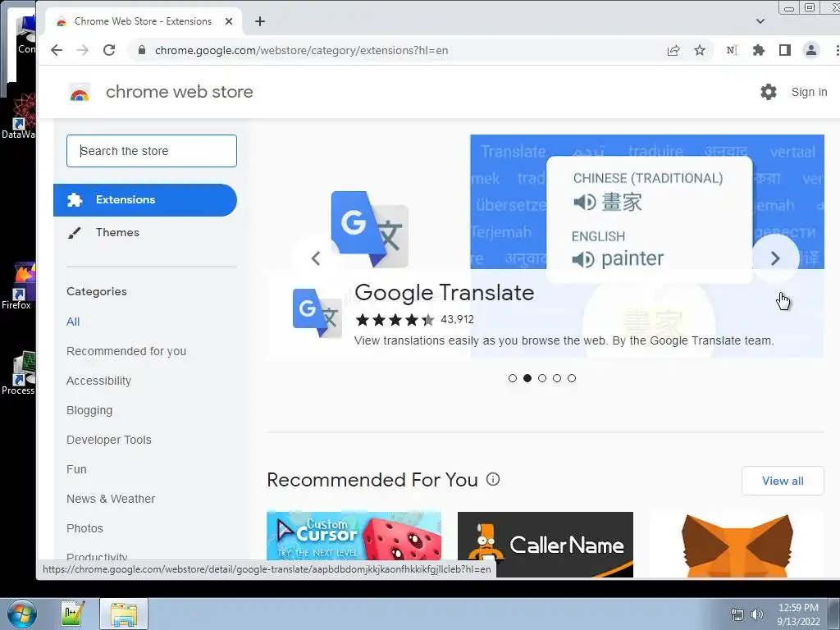This screenshot has width=840, height=630.
Task: Toggle the Chrome side panel
Action: 785,50
